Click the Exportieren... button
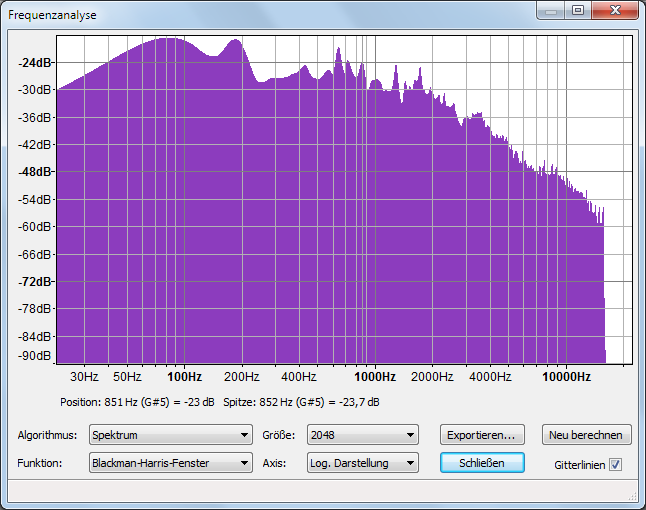This screenshot has width=646, height=510. click(x=482, y=435)
